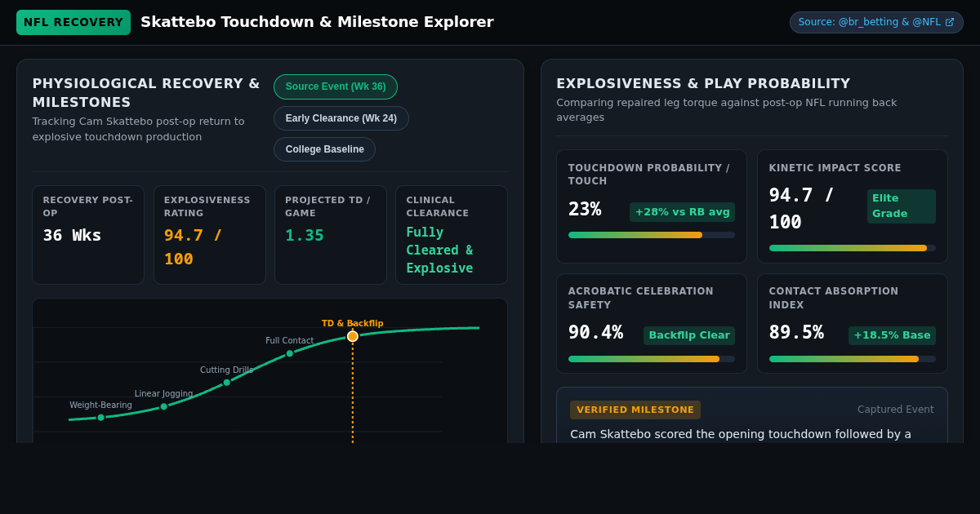This screenshot has width=980, height=514.
Task: Switch to the Early Clearance (Wk 24) view
Action: coord(341,118)
